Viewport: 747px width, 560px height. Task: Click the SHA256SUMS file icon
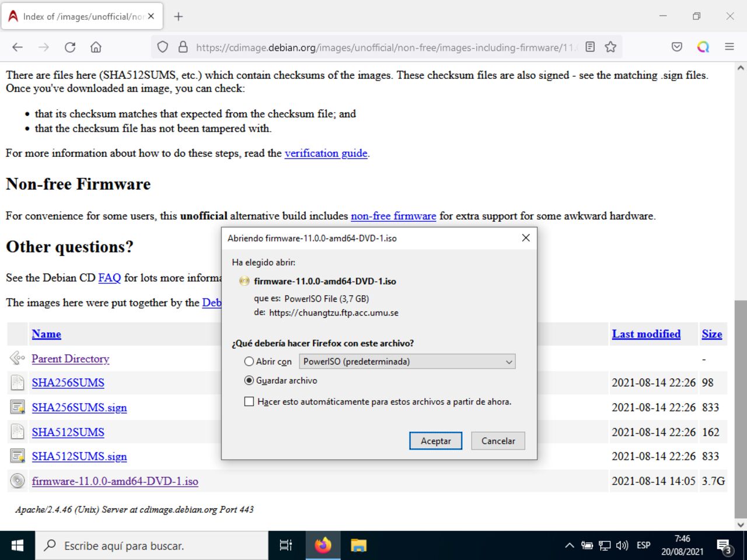pos(18,383)
